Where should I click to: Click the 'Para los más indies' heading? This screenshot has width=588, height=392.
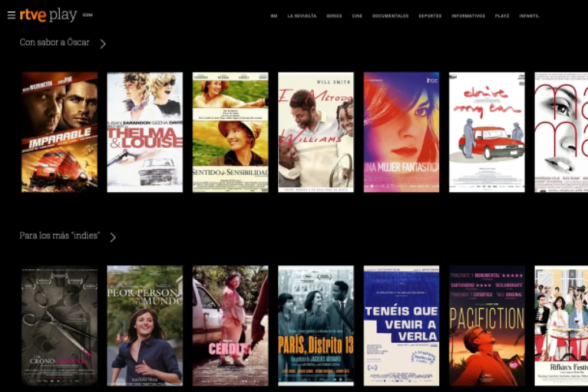coord(59,235)
